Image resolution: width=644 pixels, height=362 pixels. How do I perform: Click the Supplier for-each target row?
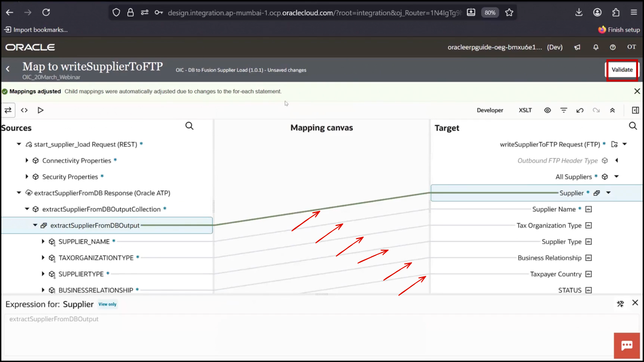(x=537, y=193)
